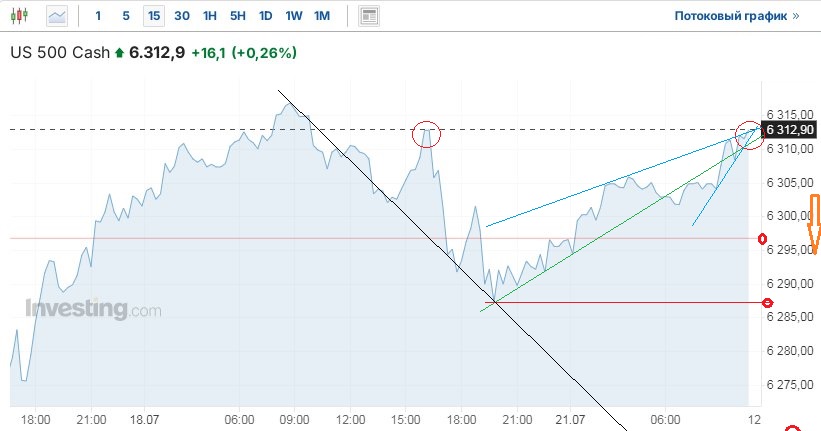The width and height of the screenshot is (821, 431).
Task: Click the red circle at the 15:00 peak
Action: tap(426, 132)
